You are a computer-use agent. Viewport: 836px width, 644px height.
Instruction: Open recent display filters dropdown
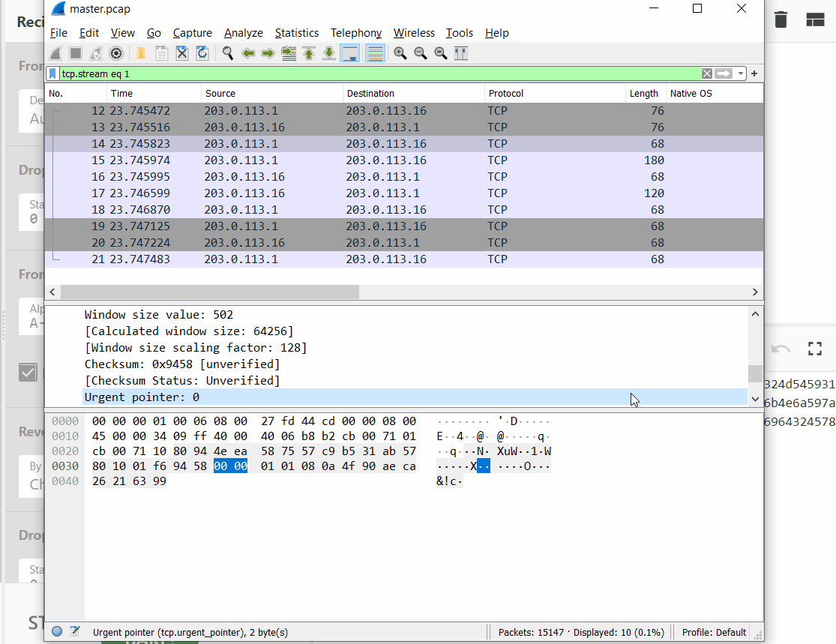741,73
